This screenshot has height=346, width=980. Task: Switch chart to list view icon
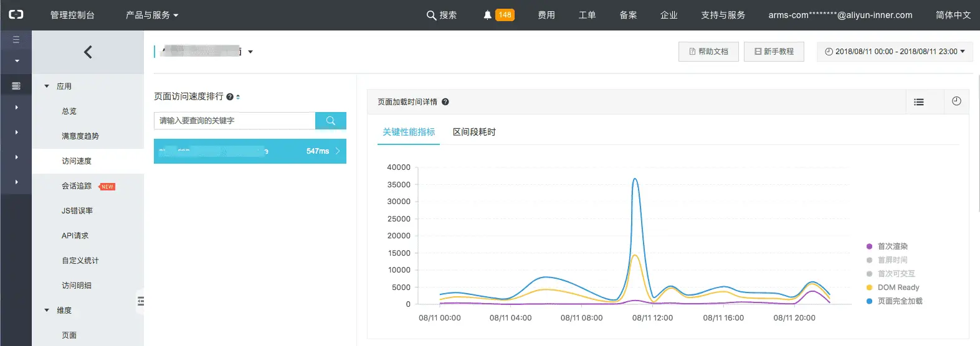click(919, 102)
